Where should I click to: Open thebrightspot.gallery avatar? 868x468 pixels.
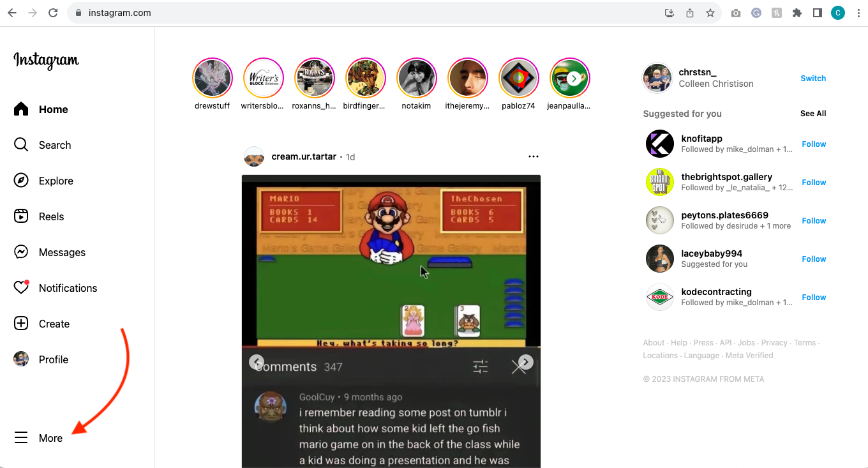(x=660, y=182)
